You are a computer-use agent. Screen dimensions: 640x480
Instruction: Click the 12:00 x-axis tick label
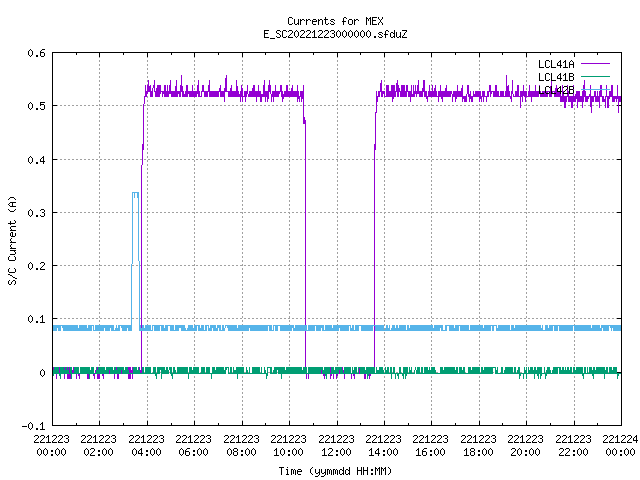point(336,452)
